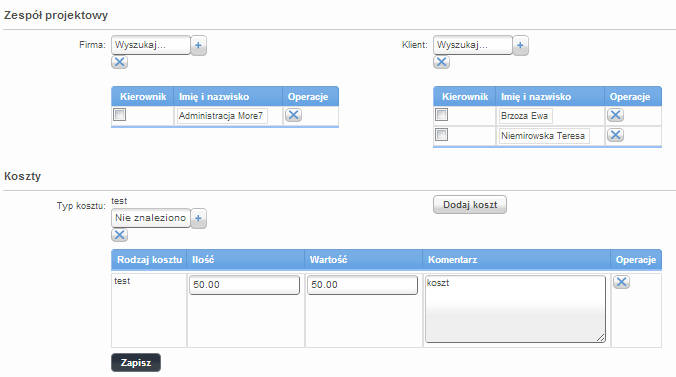The width and height of the screenshot is (676, 377).
Task: Click the Komentarz textarea containing koszt
Action: tap(515, 309)
